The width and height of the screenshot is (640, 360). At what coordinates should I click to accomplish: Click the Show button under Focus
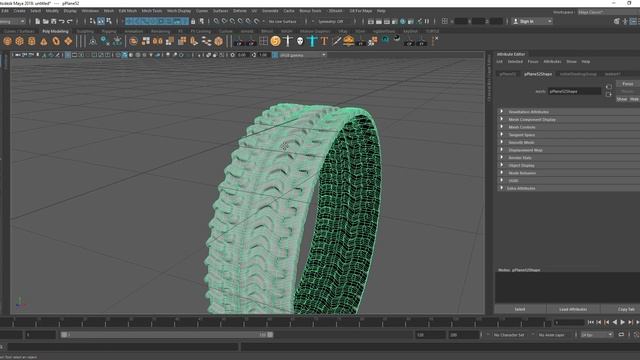click(x=622, y=99)
